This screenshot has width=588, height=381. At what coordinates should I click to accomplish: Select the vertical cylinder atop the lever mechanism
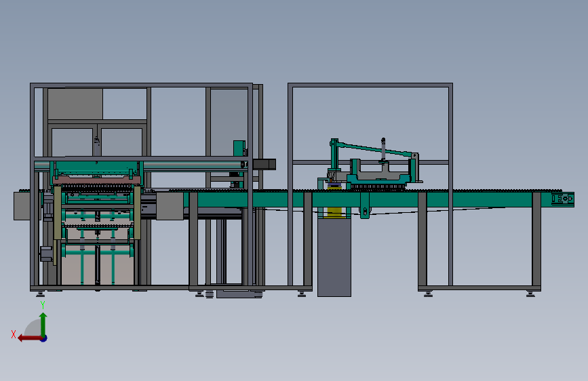click(383, 149)
